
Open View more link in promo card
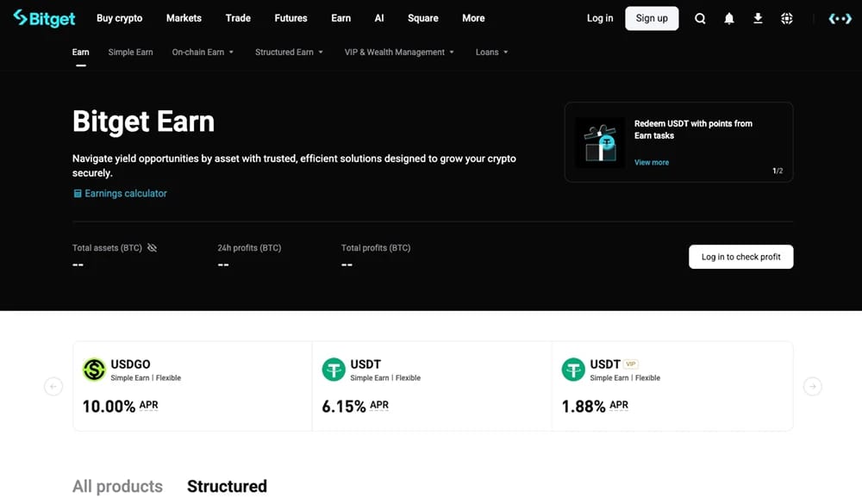point(652,163)
